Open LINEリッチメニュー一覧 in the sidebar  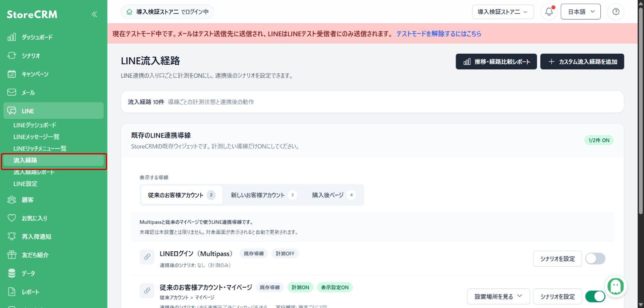point(40,148)
